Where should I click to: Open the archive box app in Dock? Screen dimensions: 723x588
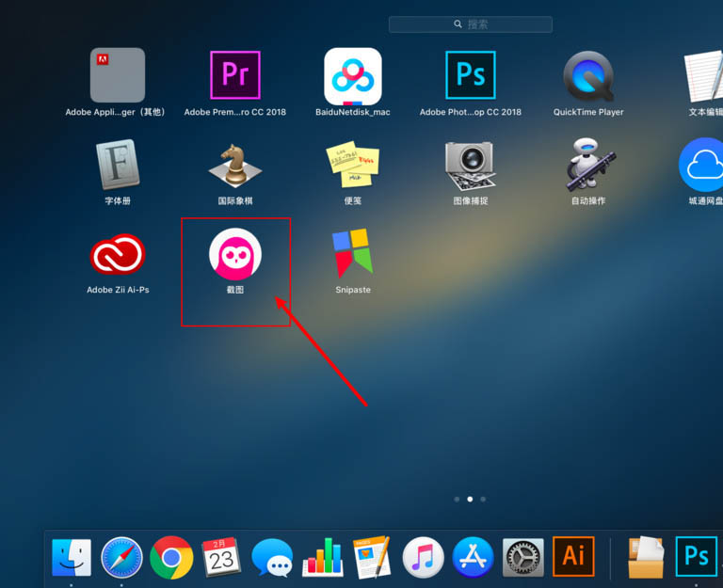point(646,557)
